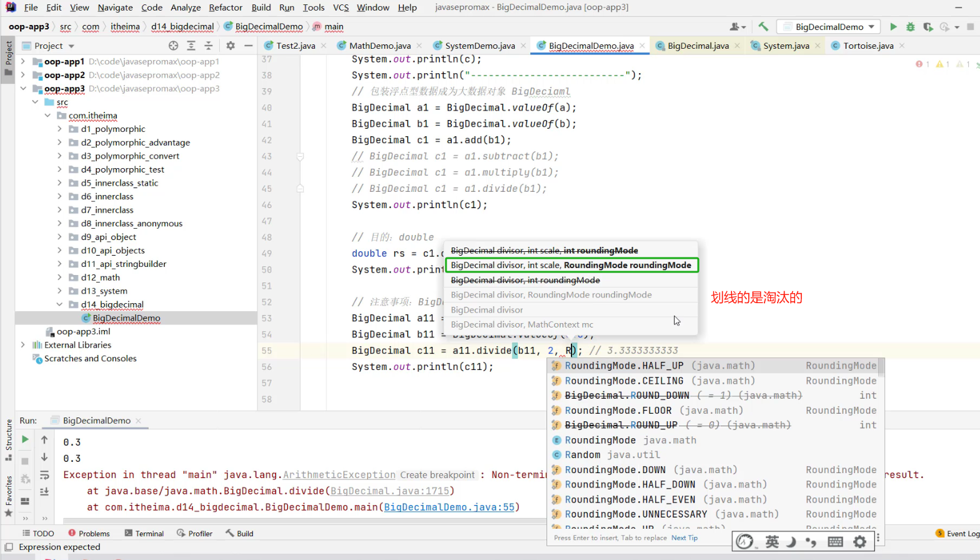The height and width of the screenshot is (560, 980).
Task: Follow the BigDecimal.java:1715 stack trace link
Action: pos(390,491)
